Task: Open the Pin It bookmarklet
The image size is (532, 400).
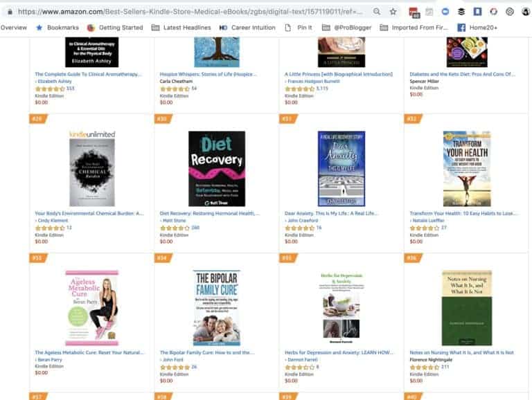Action: tap(298, 28)
